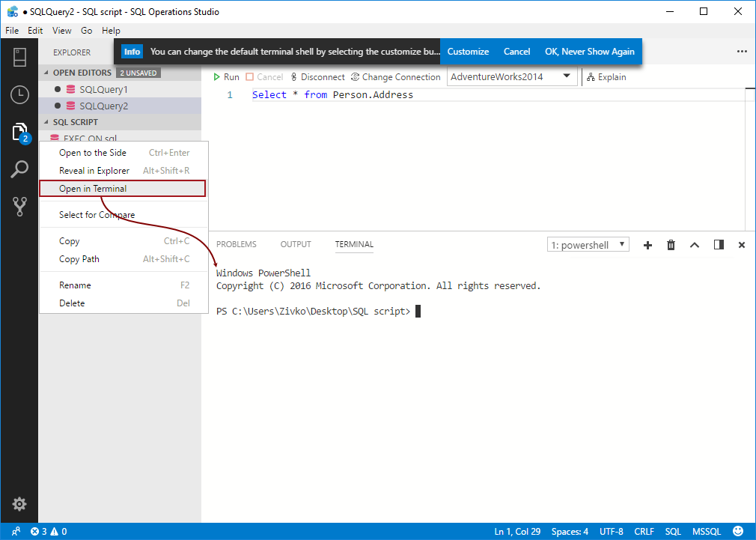Viewport: 756px width, 540px height.
Task: Choose Copy in context menu
Action: 124,241
